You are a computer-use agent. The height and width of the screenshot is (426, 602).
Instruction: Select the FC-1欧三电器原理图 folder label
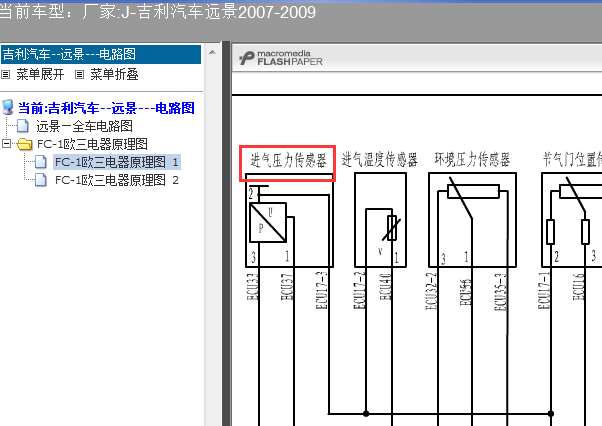point(92,144)
